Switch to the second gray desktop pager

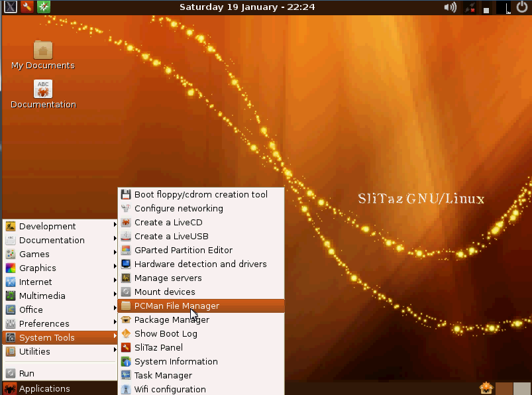coord(521,388)
